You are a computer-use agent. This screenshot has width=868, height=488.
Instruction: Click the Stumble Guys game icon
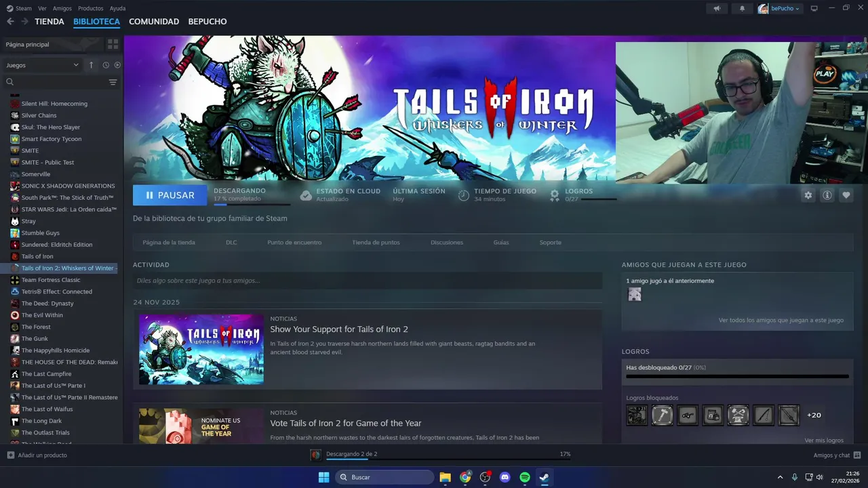[x=15, y=233]
